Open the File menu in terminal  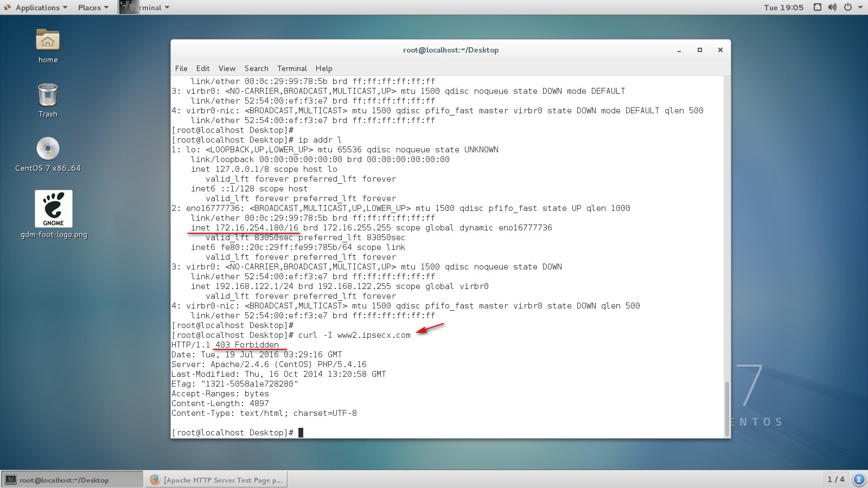[181, 68]
